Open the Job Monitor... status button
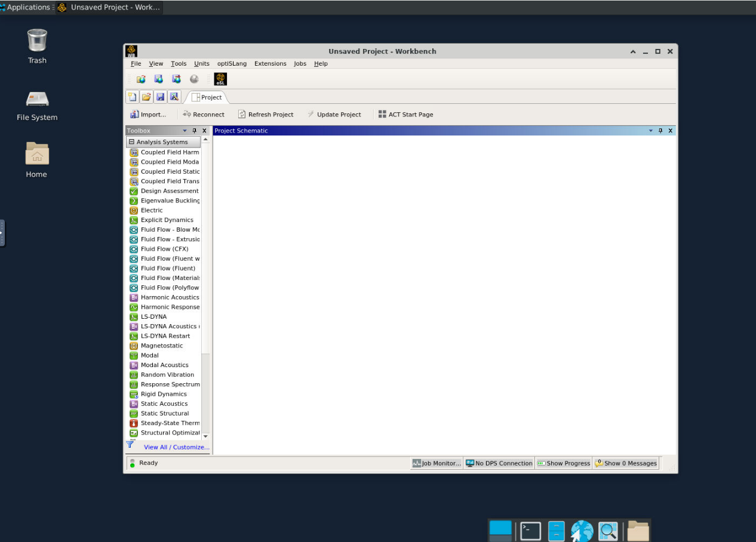 437,463
